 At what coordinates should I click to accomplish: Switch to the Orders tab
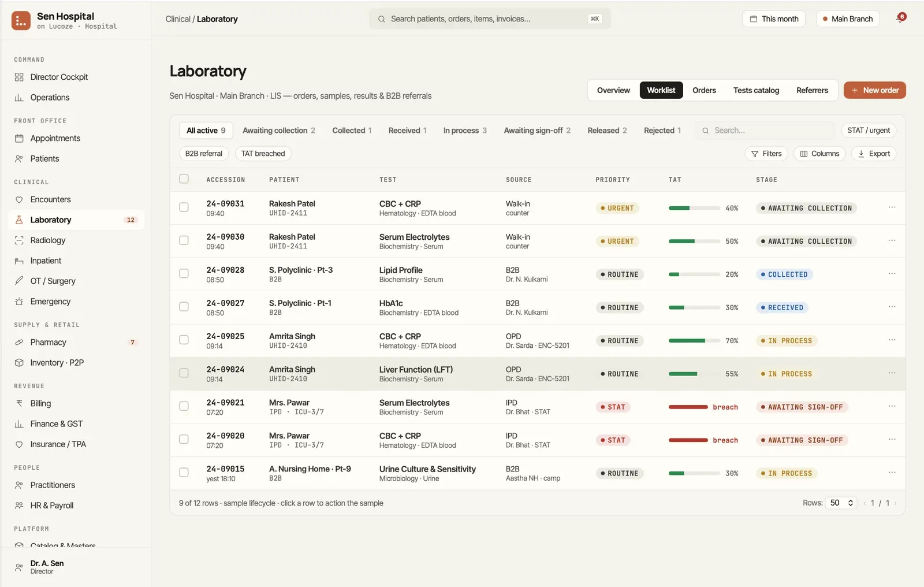pyautogui.click(x=704, y=90)
